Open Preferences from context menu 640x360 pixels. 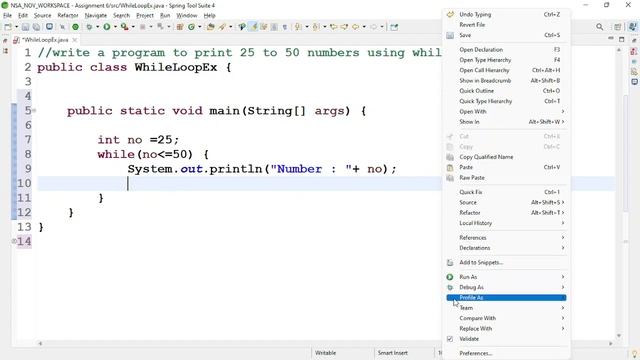coord(506,353)
